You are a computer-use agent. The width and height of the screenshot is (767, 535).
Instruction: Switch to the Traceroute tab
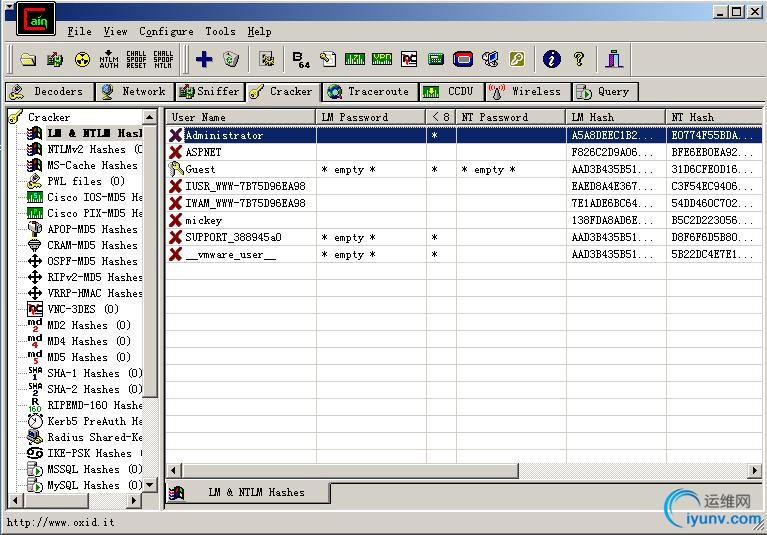(x=370, y=91)
